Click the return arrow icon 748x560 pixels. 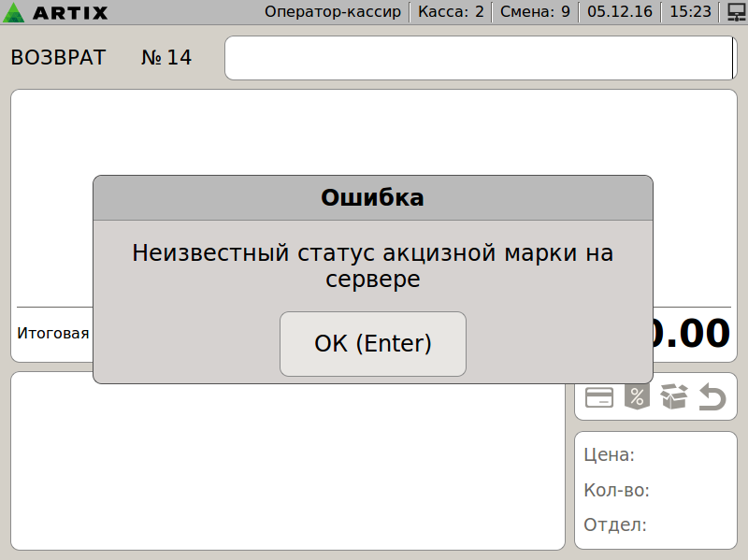click(x=712, y=397)
